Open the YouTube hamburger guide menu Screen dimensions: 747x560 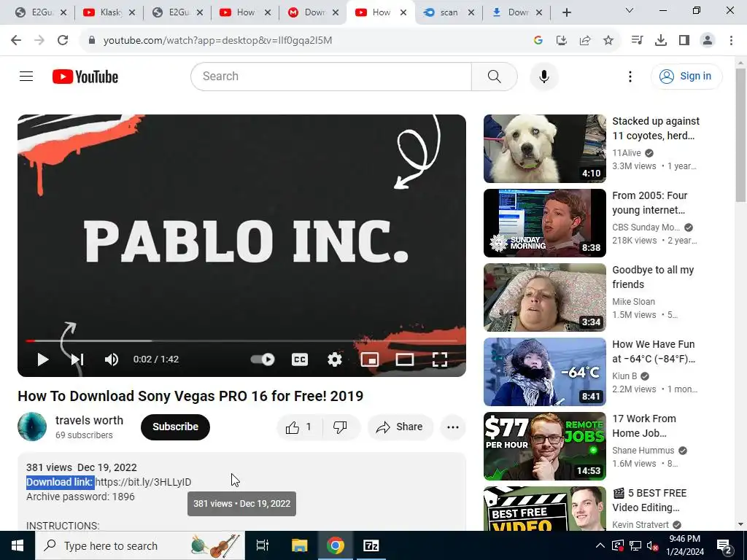point(26,76)
